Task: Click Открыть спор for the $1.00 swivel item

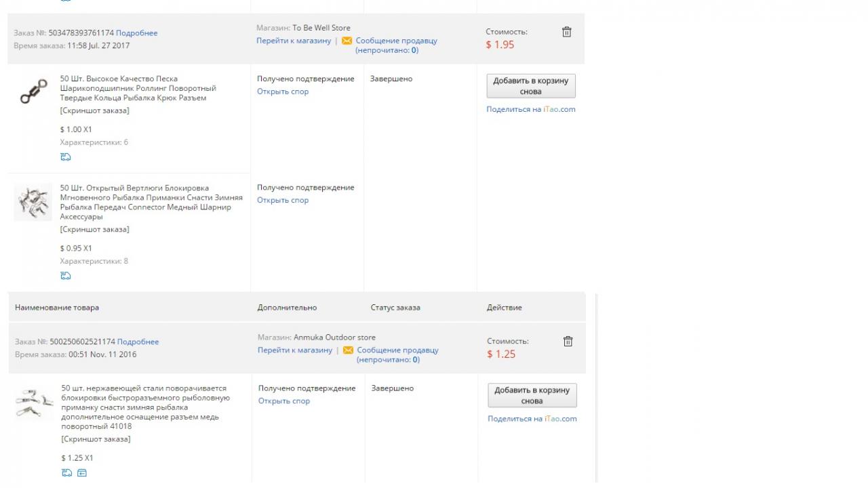Action: (x=283, y=91)
